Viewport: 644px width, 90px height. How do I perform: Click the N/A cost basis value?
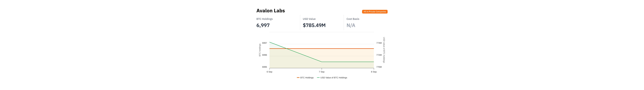click(351, 25)
